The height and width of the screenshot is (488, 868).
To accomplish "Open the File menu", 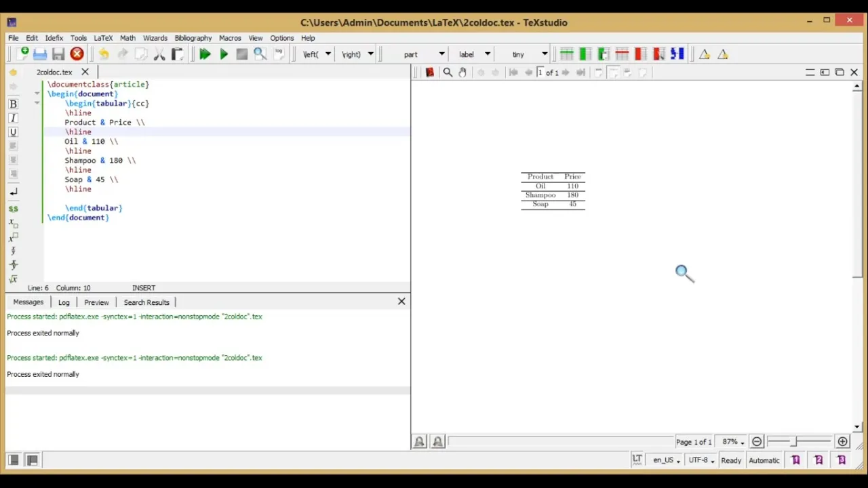I will click(x=14, y=38).
